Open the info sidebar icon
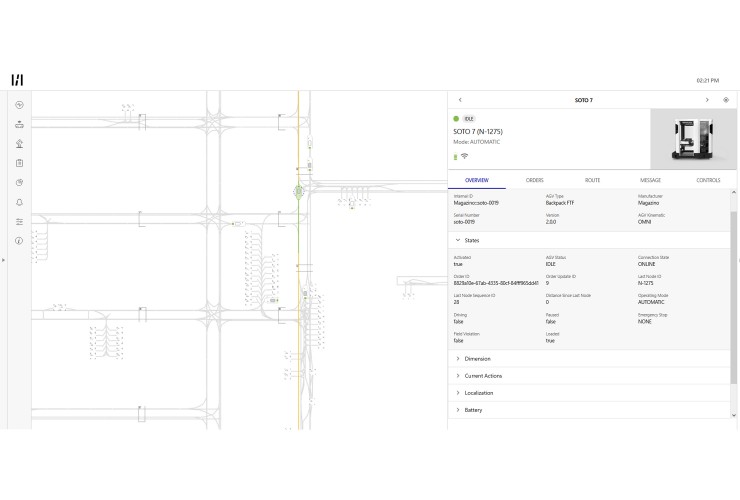740x500 pixels. pyautogui.click(x=19, y=241)
